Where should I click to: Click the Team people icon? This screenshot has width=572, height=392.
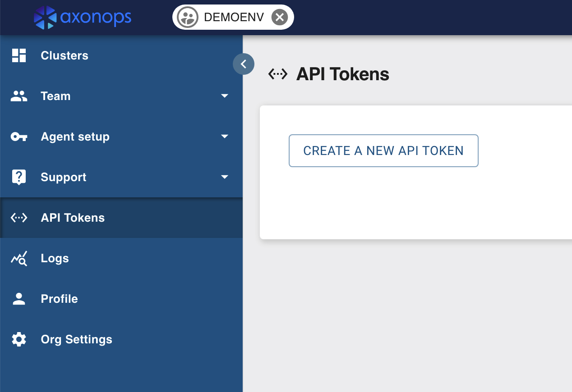pos(18,96)
